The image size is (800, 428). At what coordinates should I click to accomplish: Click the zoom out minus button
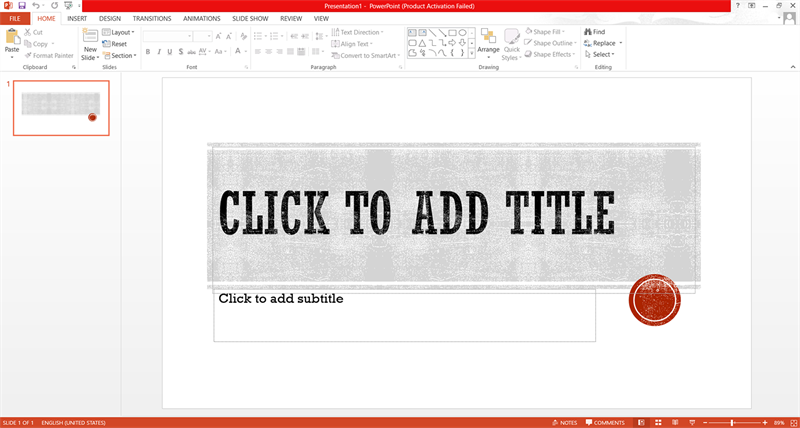(705, 422)
